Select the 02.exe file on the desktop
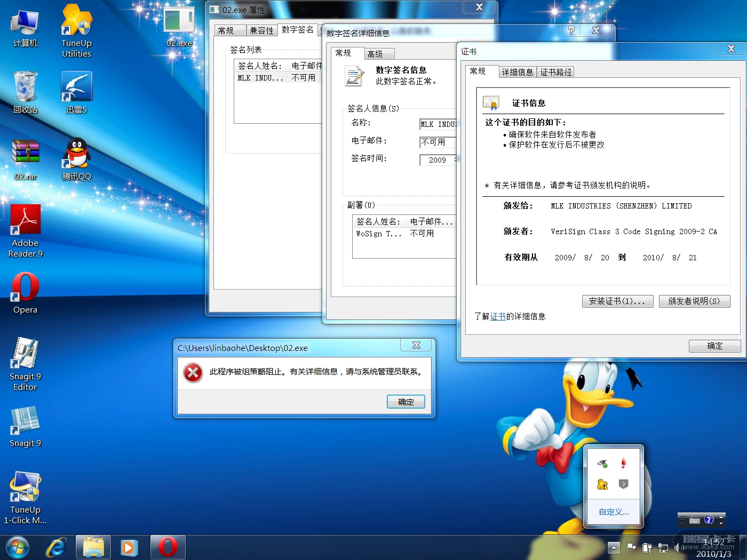Image resolution: width=747 pixels, height=560 pixels. (x=179, y=28)
